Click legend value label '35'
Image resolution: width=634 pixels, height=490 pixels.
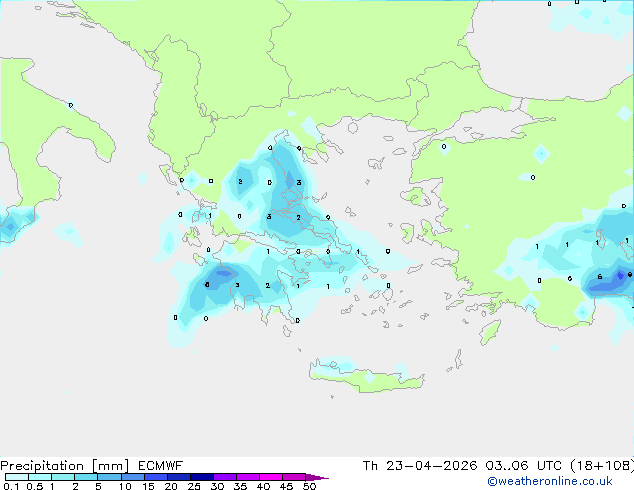[x=240, y=486]
